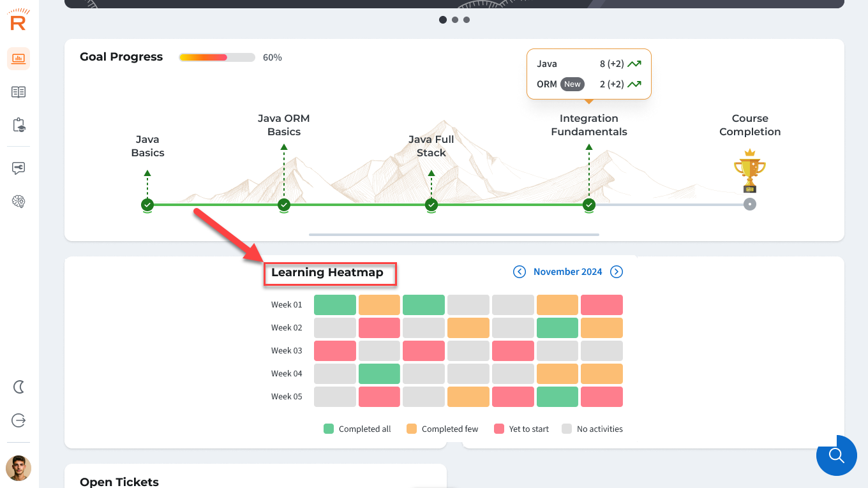Open the courses book icon in sidebar

tap(19, 92)
